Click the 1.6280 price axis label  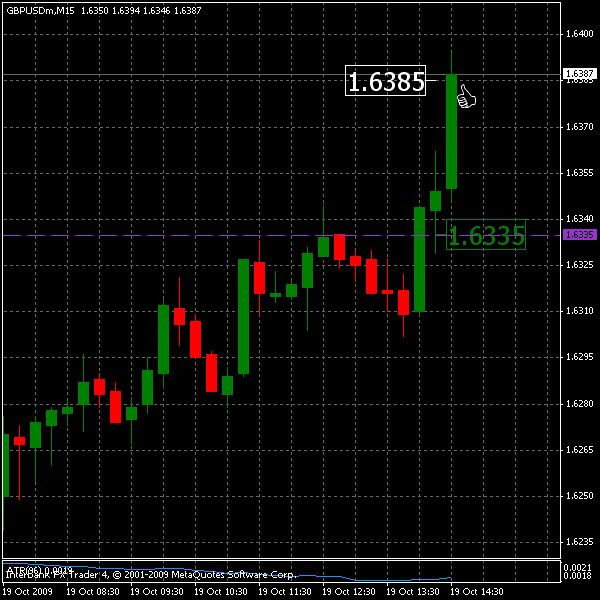[579, 404]
